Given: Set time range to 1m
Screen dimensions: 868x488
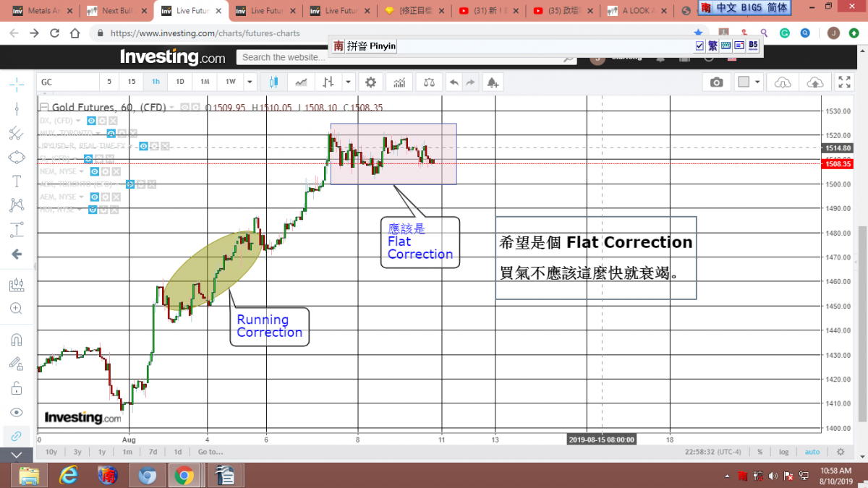Looking at the screenshot, I should point(127,452).
